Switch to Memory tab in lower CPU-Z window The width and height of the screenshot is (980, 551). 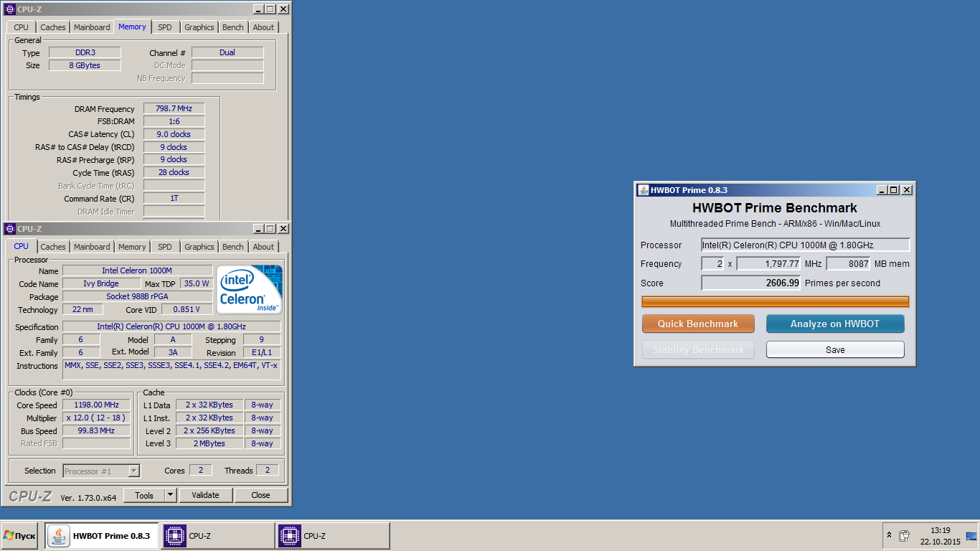tap(132, 247)
